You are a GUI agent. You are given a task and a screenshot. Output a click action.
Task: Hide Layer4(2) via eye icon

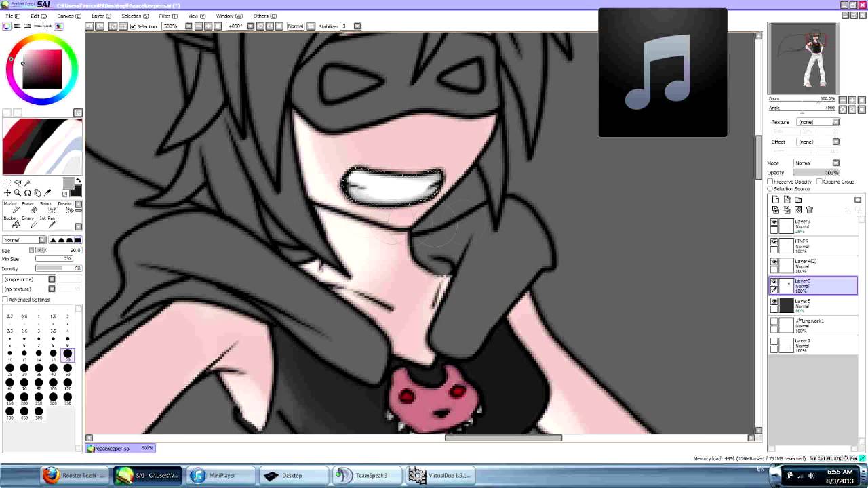coord(774,262)
